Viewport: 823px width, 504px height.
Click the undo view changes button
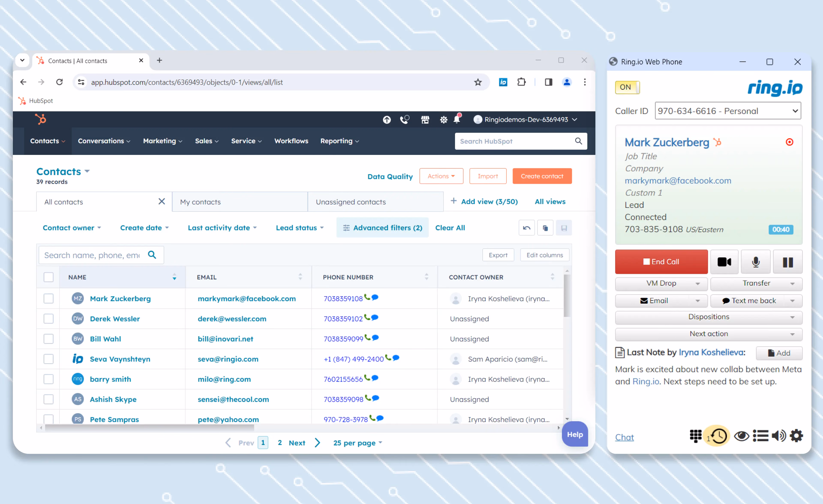526,228
